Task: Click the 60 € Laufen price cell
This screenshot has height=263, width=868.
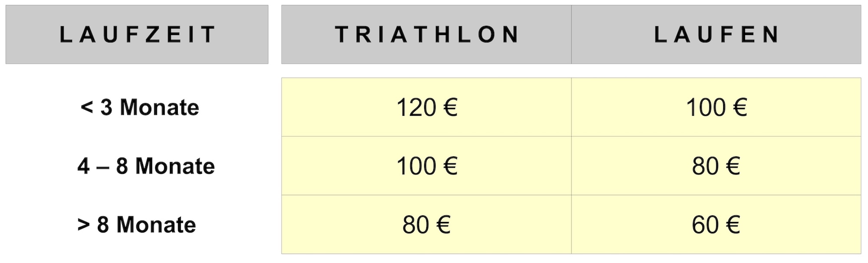Action: pyautogui.click(x=716, y=224)
